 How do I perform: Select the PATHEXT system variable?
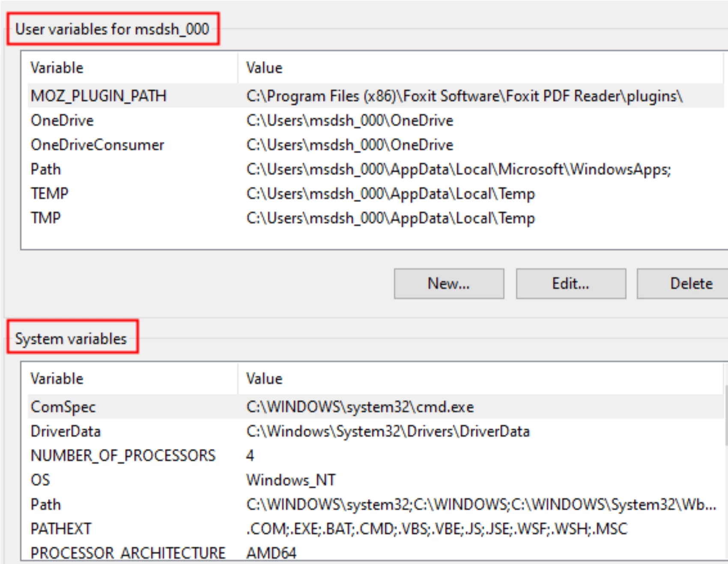[60, 528]
